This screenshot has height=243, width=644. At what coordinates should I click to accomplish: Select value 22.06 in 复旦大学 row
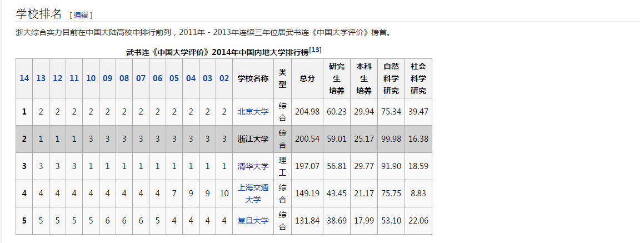(x=418, y=221)
